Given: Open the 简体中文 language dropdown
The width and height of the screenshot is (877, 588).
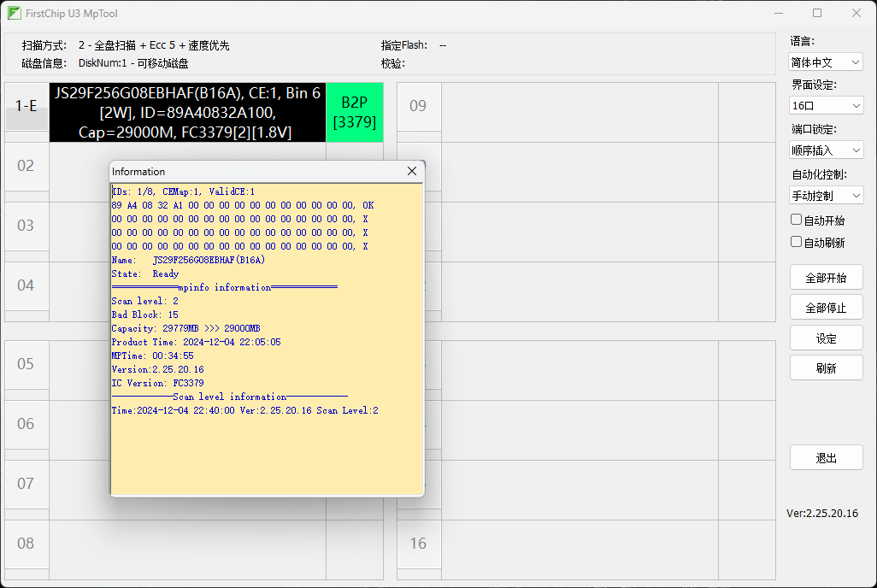Looking at the screenshot, I should click(826, 62).
